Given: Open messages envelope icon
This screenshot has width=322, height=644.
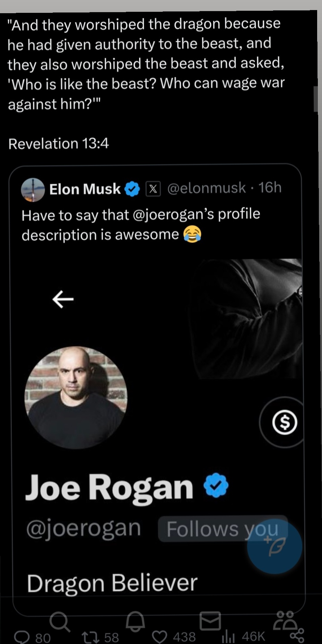Looking at the screenshot, I should coord(210,621).
